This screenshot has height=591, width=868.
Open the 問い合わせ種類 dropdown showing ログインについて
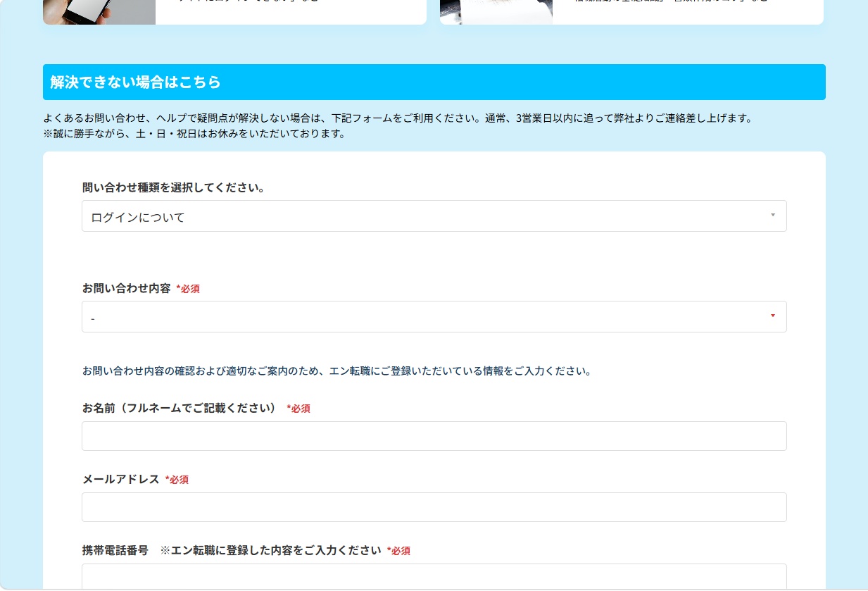point(434,216)
